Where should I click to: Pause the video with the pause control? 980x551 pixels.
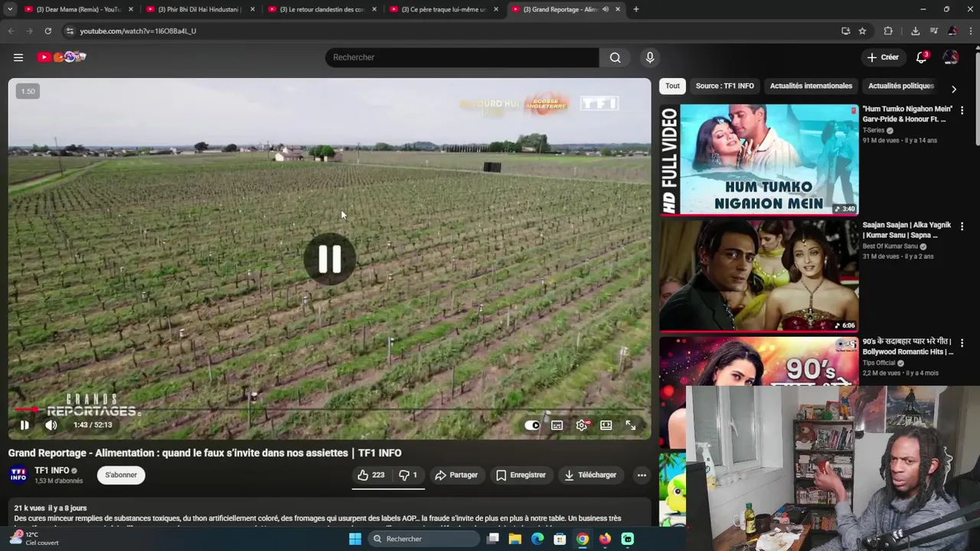coord(24,425)
